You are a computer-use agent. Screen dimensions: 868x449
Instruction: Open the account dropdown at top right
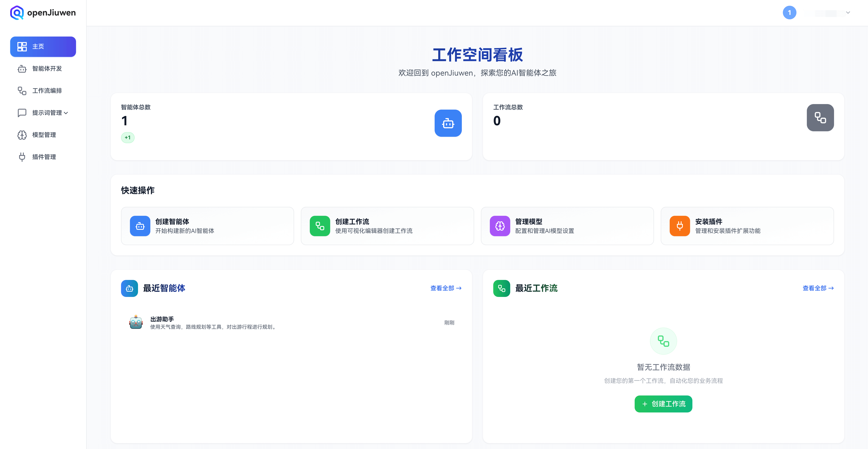848,13
